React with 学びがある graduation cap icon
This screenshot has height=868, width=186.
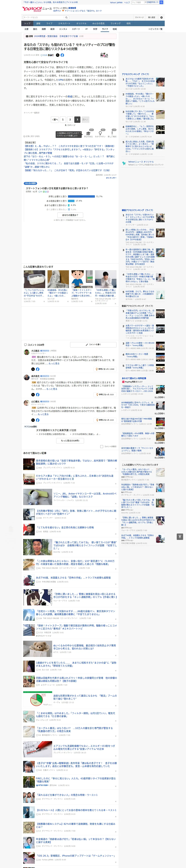(x=89, y=133)
